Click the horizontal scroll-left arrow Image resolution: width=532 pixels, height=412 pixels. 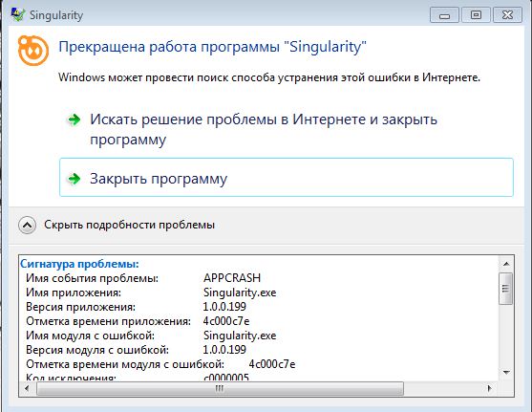(x=27, y=388)
